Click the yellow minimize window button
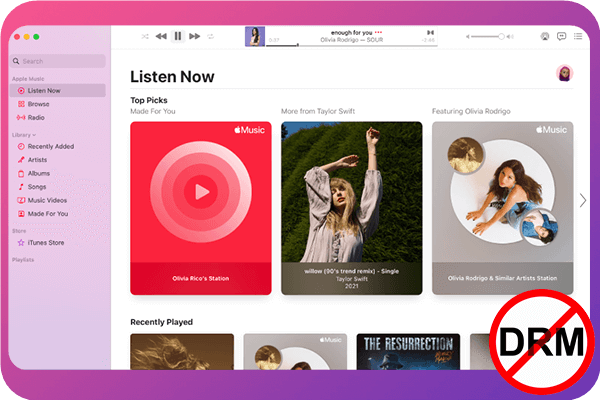 pos(26,37)
